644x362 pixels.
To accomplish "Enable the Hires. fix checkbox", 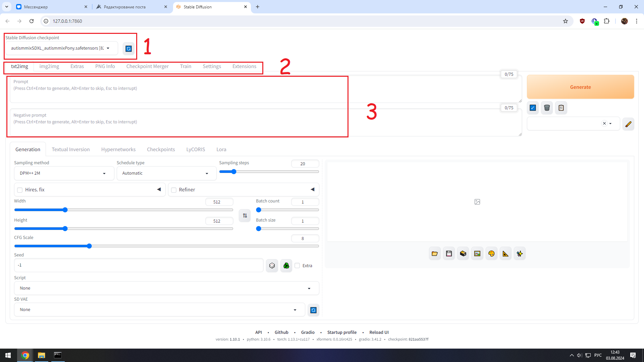I will 20,190.
